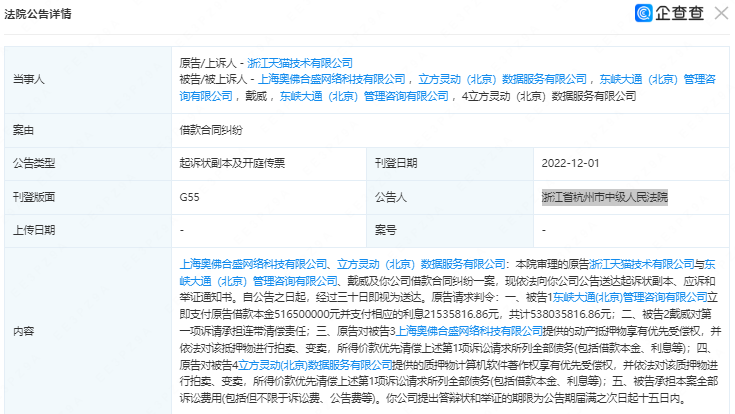Viewport: 735px width, 414px height.
Task: Click the 公告类型 label
Action: pos(34,163)
